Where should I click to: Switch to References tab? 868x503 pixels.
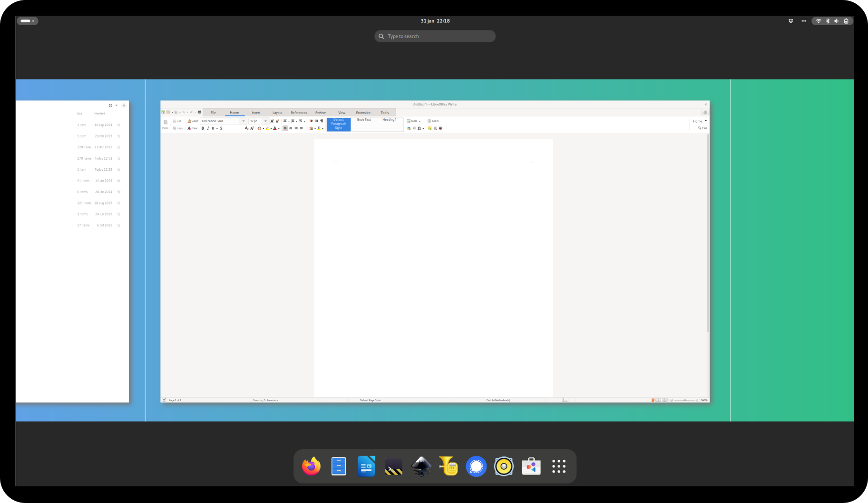click(299, 113)
